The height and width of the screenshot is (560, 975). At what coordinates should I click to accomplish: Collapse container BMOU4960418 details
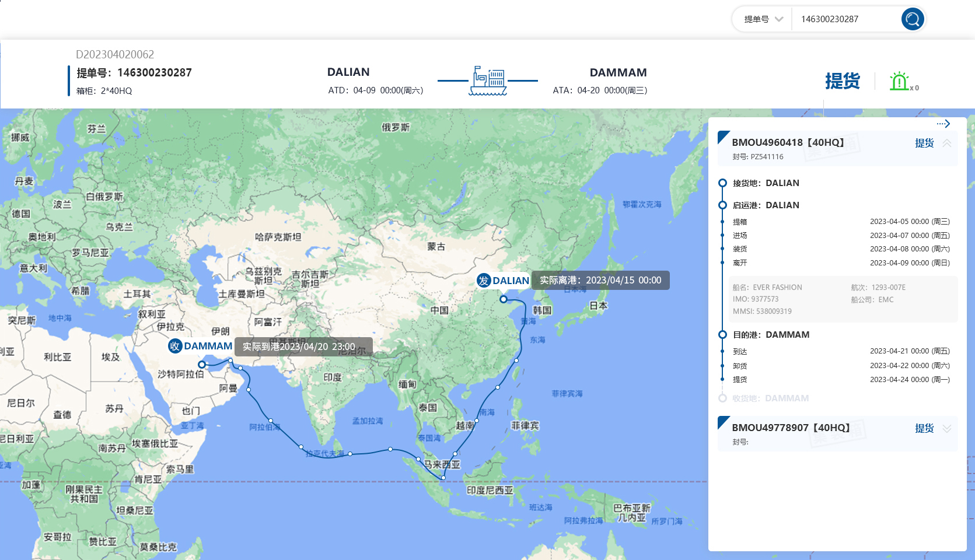click(947, 143)
